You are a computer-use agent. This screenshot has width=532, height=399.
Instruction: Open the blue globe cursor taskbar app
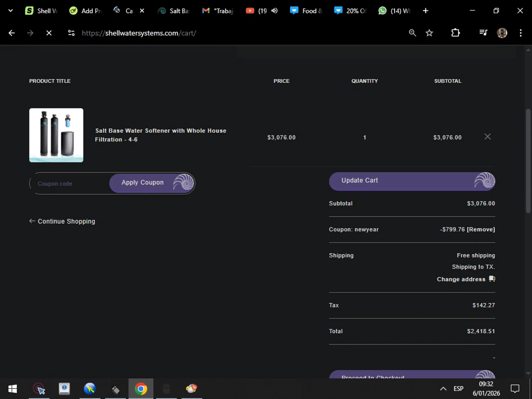click(90, 389)
